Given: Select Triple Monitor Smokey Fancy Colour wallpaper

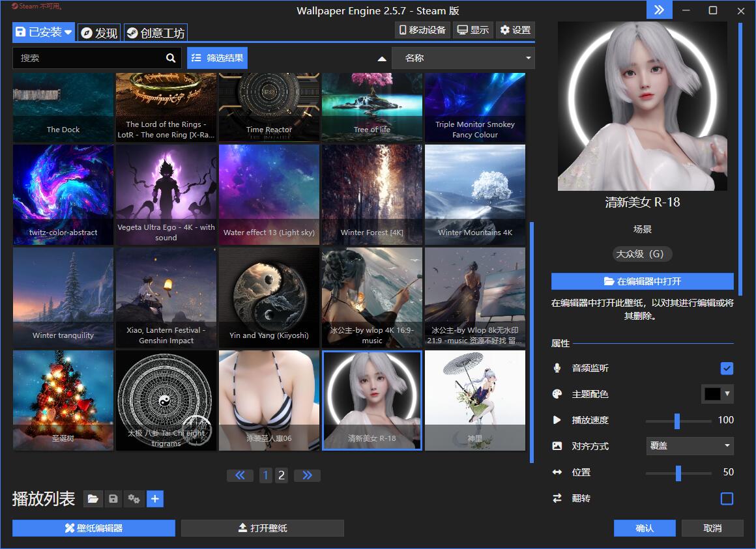Looking at the screenshot, I should [475, 107].
